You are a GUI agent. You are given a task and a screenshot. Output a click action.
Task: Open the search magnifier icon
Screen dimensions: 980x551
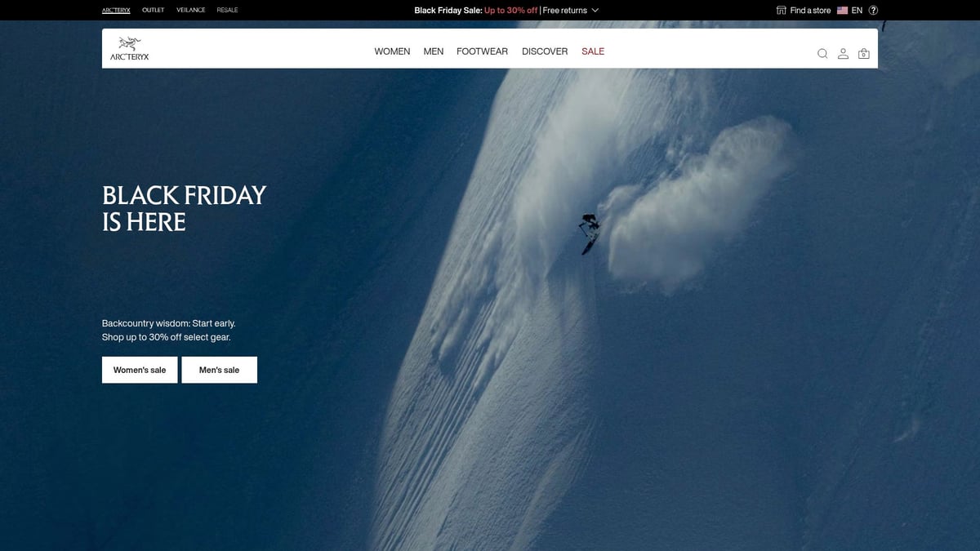click(822, 54)
